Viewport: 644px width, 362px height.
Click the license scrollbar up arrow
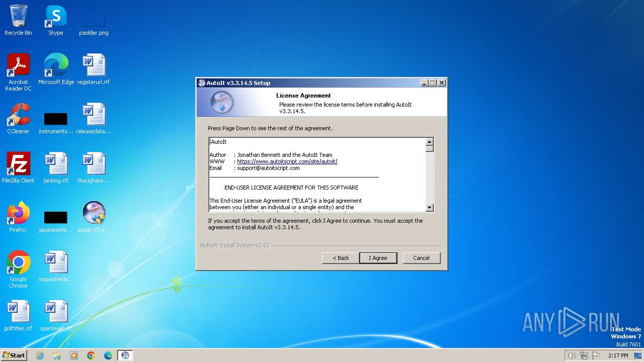(429, 142)
